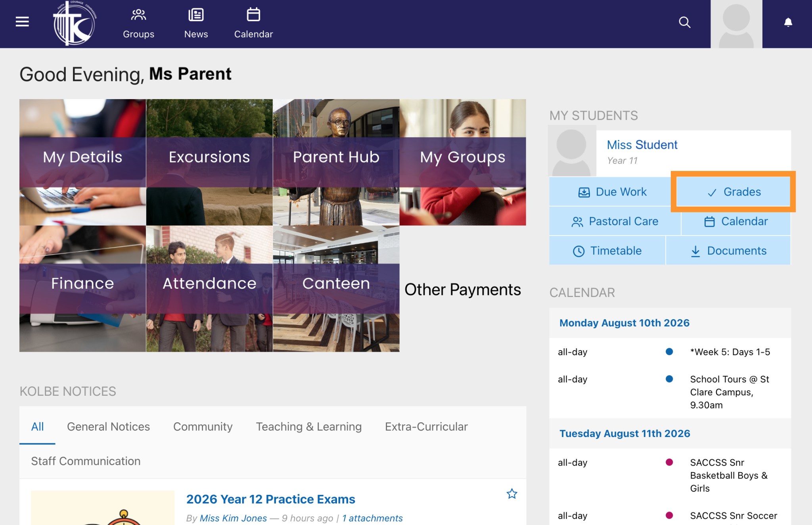Open the notifications bell
The width and height of the screenshot is (812, 525).
pos(788,22)
